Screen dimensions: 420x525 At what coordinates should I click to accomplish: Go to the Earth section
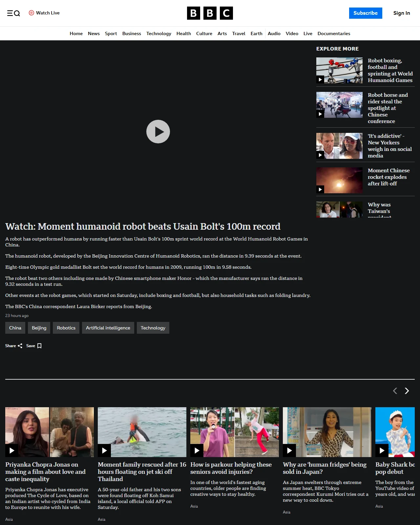tap(257, 33)
